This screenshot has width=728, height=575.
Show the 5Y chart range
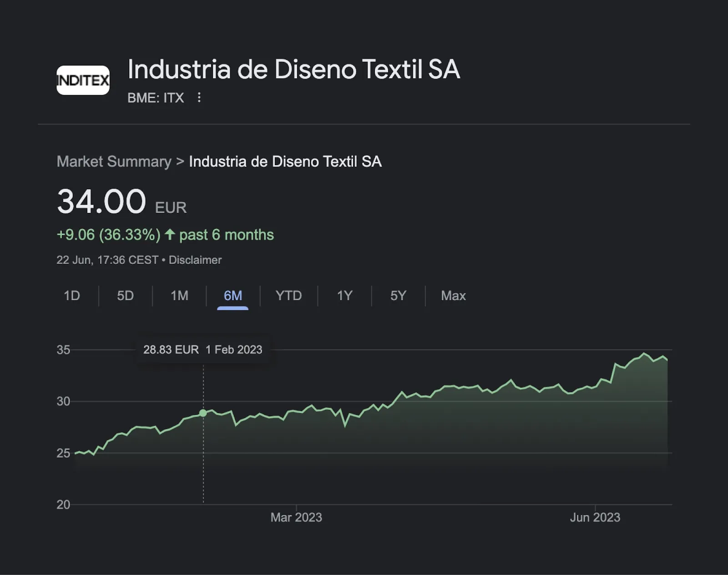(x=398, y=296)
